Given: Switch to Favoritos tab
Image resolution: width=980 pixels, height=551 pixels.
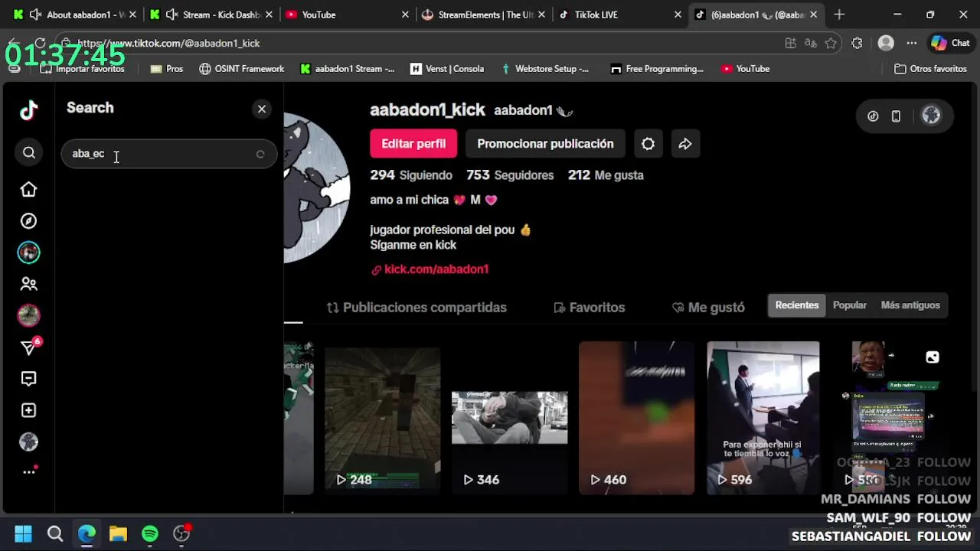Looking at the screenshot, I should [590, 308].
